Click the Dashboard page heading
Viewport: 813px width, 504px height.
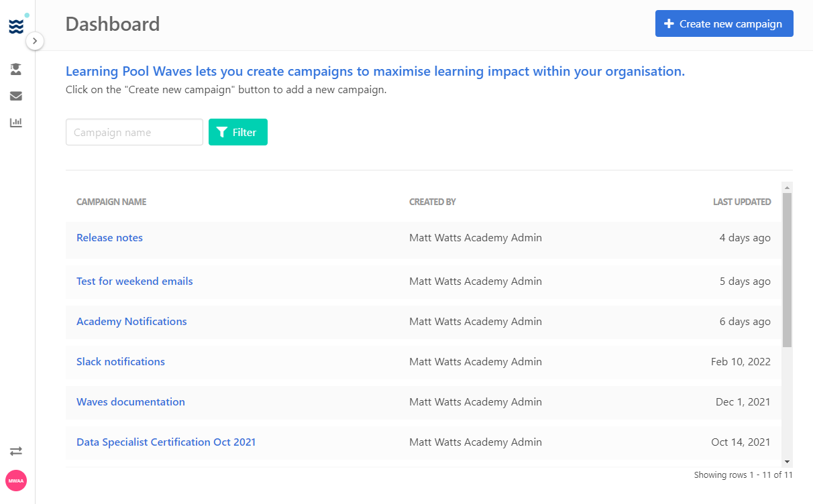(113, 23)
